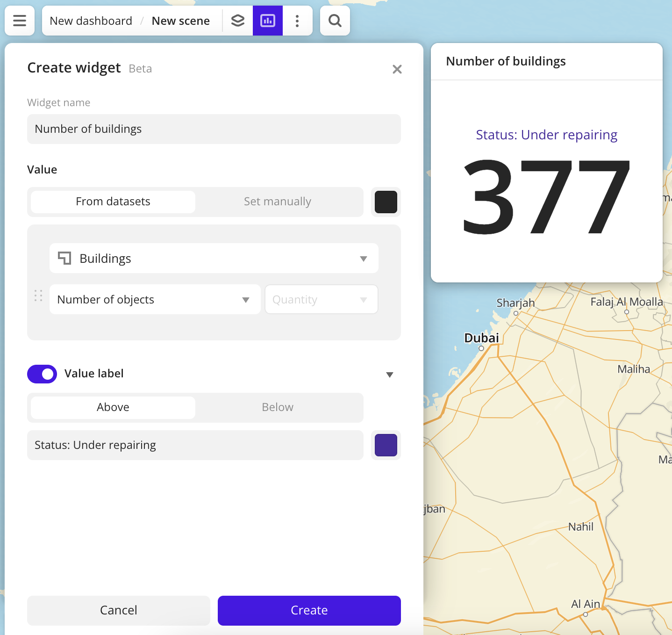Open the hamburger main menu
The height and width of the screenshot is (635, 672).
(x=20, y=21)
